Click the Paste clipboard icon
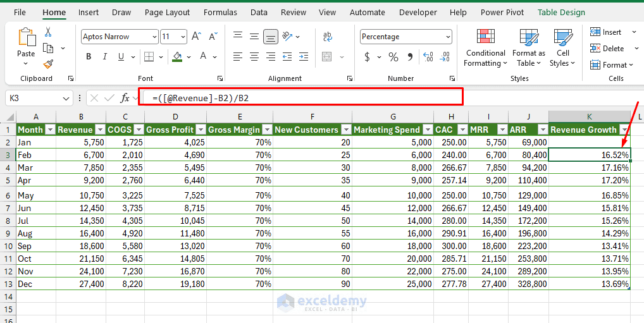This screenshot has width=644, height=323. [x=26, y=37]
